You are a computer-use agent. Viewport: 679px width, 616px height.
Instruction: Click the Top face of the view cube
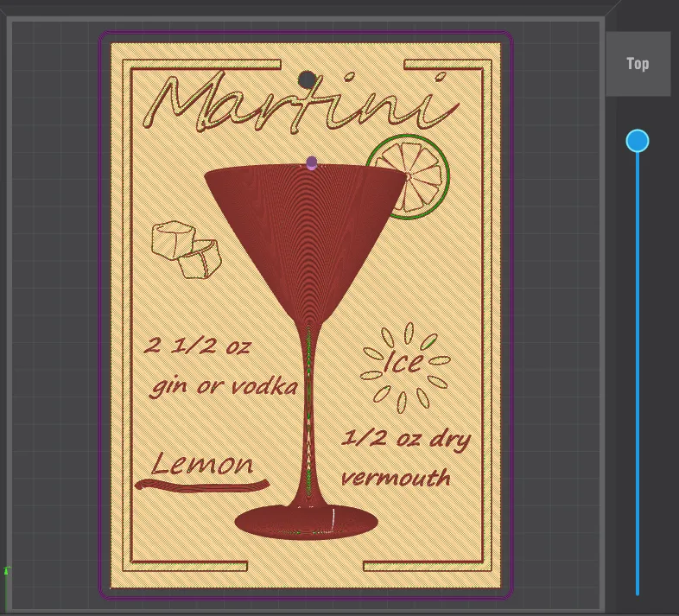click(x=638, y=64)
